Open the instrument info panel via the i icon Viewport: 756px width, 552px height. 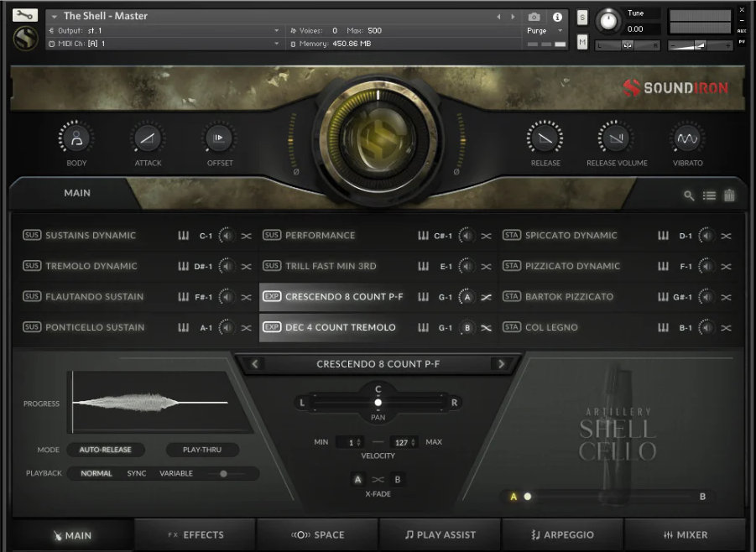(x=559, y=17)
